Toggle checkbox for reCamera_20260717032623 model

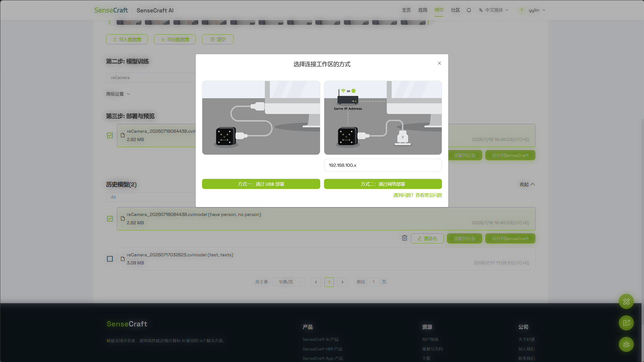click(x=110, y=259)
